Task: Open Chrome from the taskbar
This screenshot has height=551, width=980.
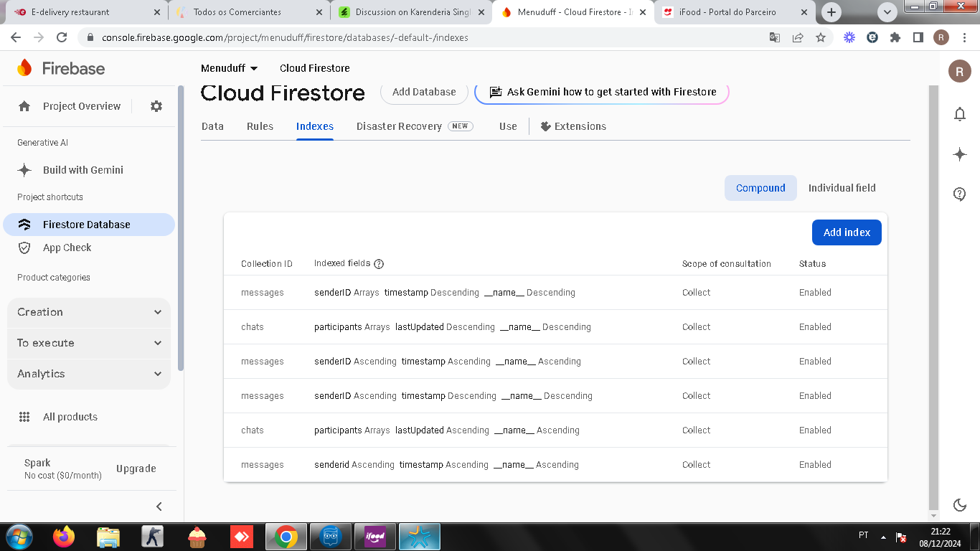Action: click(286, 537)
